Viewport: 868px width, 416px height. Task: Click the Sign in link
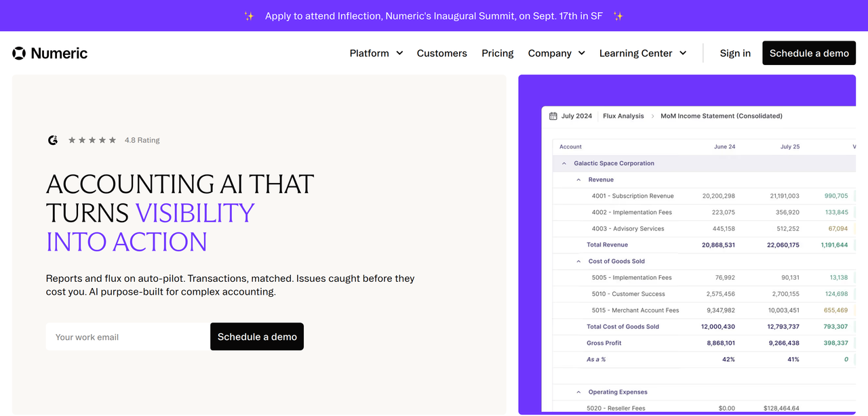(x=735, y=53)
